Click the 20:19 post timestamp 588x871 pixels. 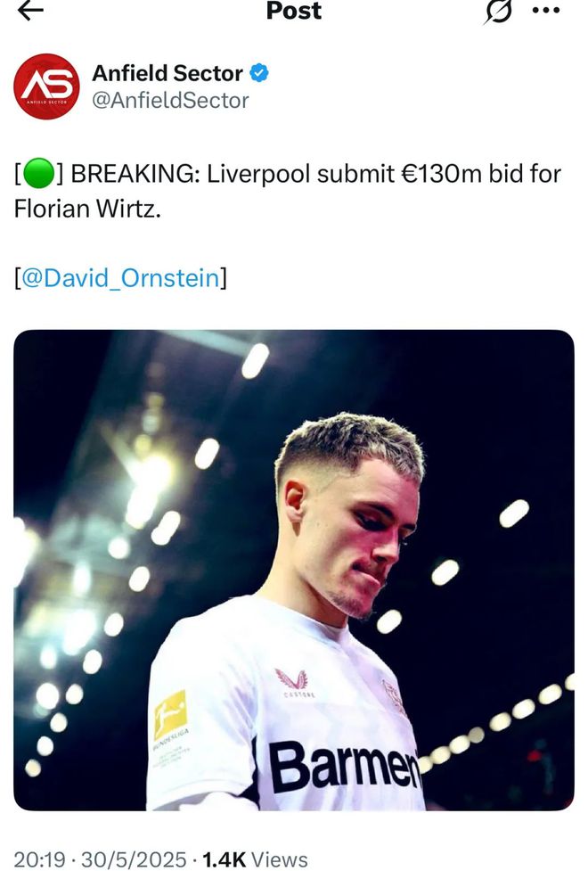click(x=39, y=859)
